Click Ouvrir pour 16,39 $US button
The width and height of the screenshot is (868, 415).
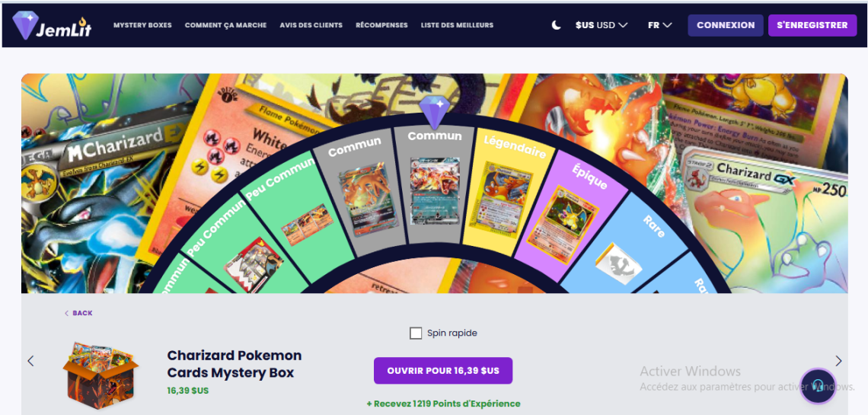click(x=443, y=371)
